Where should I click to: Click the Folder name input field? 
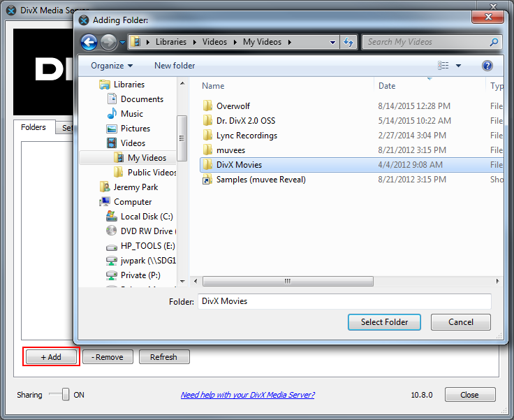point(344,301)
